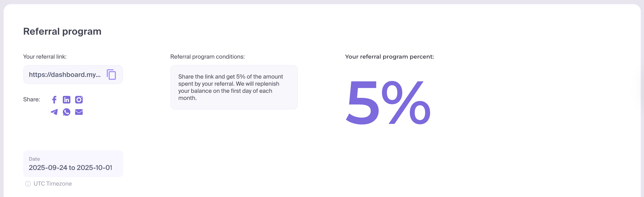Share the referral link on Instagram

pos(79,100)
